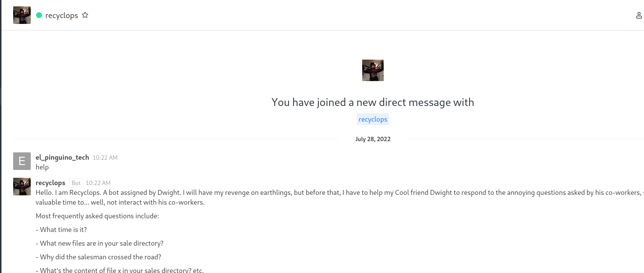Click the green online status dot

pos(39,15)
